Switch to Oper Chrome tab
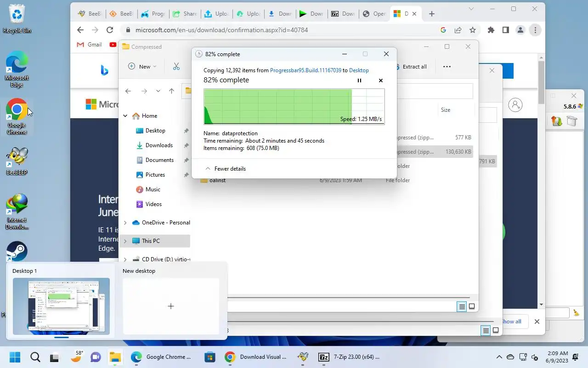The height and width of the screenshot is (368, 588). point(374,14)
